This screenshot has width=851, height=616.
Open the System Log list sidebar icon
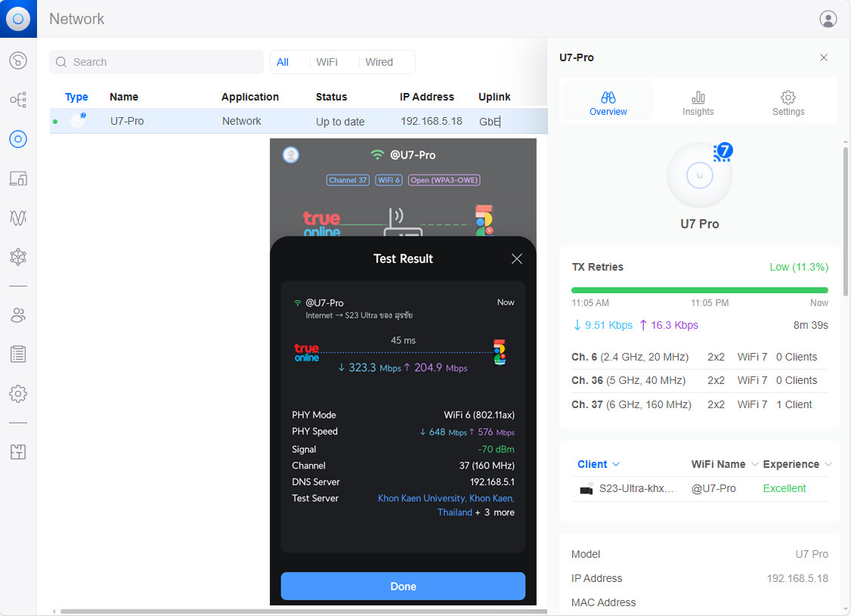pyautogui.click(x=18, y=354)
